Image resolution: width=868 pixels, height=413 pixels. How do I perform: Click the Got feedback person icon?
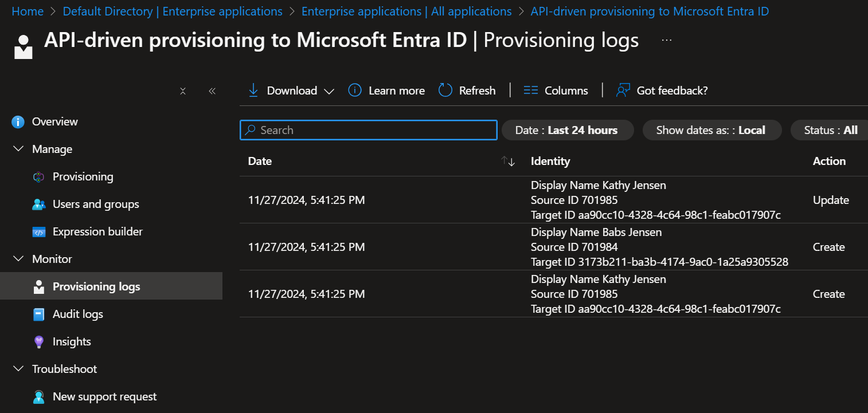click(x=623, y=91)
